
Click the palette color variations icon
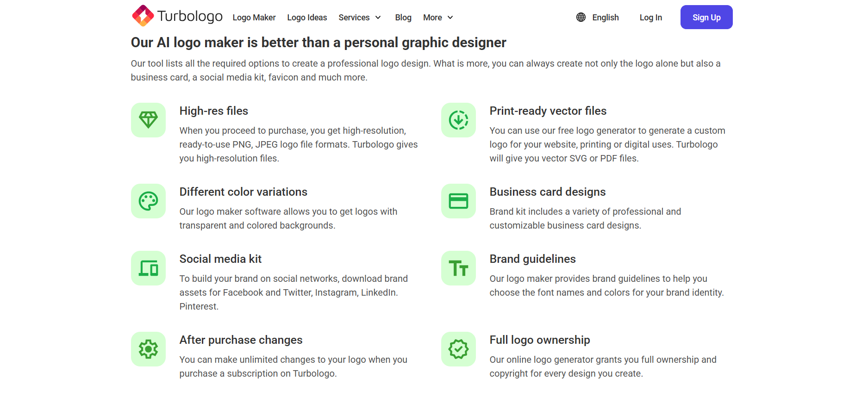point(148,201)
